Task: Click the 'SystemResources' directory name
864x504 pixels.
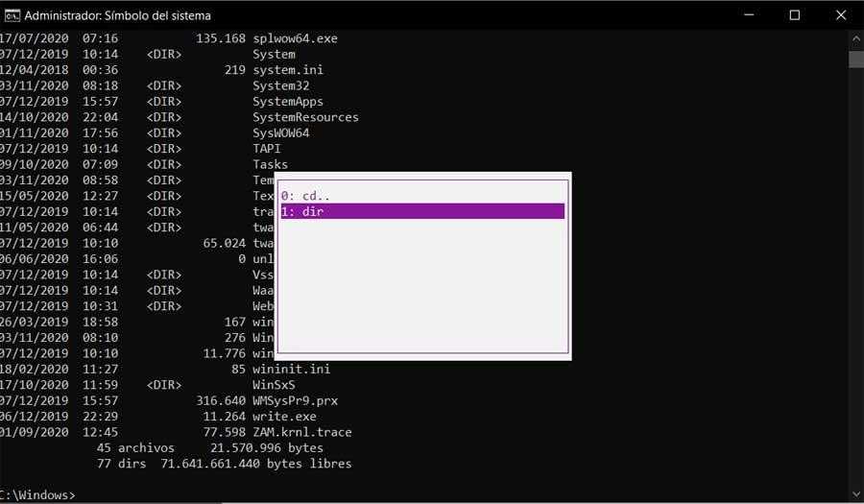Action: point(306,117)
